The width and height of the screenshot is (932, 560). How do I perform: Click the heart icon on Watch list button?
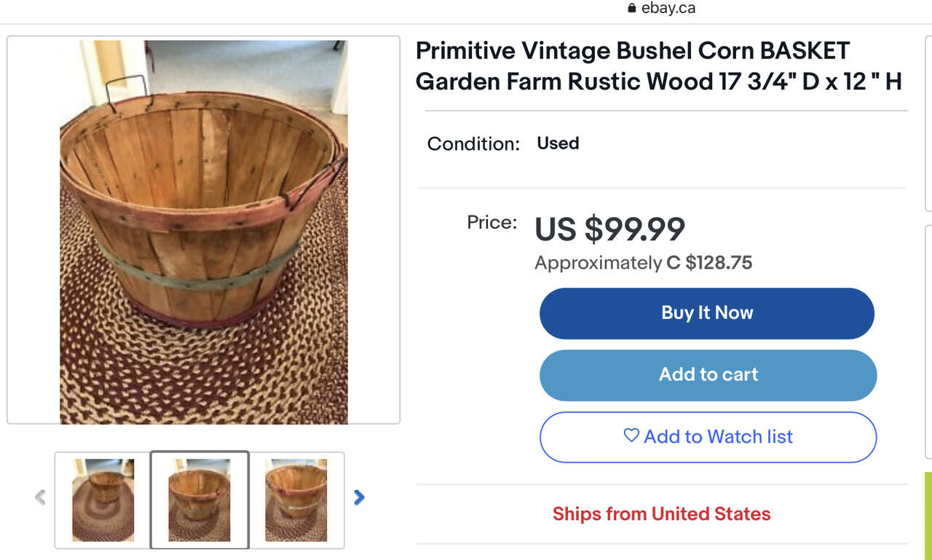tap(631, 435)
